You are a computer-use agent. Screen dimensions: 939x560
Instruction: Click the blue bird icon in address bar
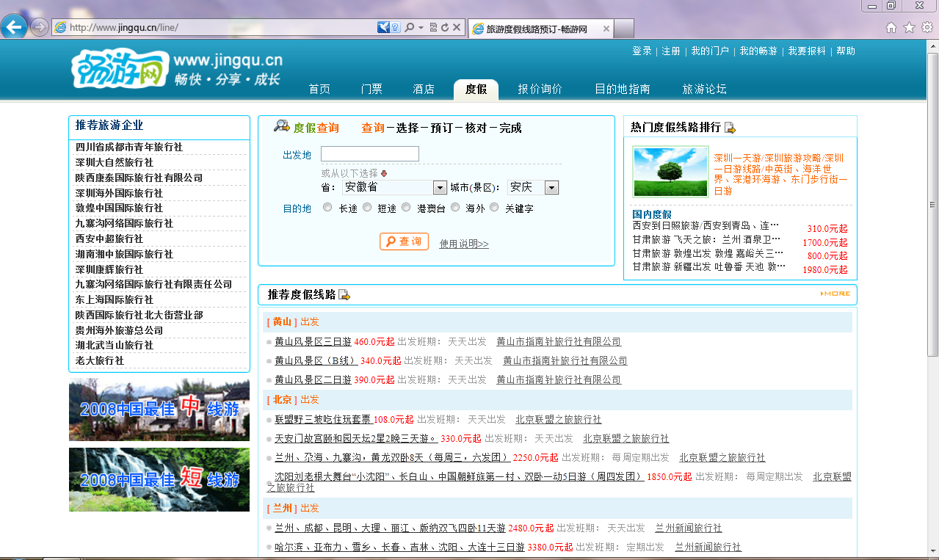tap(383, 27)
